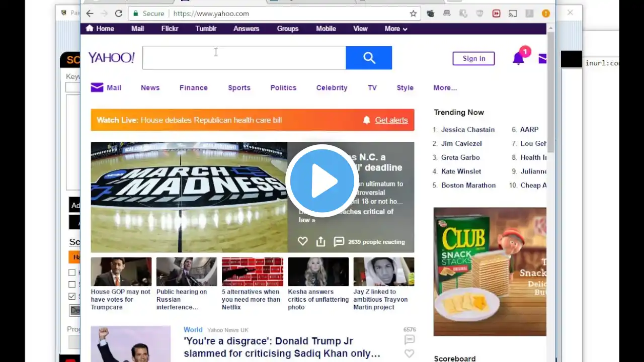Open the '5 alternatives' Netflix story thumbnail
The width and height of the screenshot is (644, 362).
[x=253, y=271]
